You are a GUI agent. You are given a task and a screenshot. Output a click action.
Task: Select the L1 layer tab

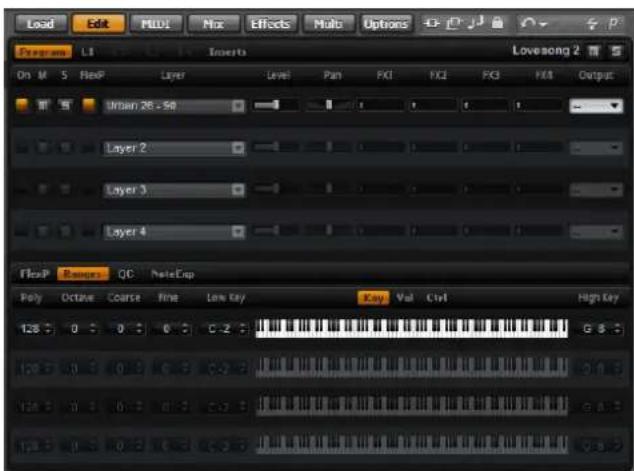(x=87, y=52)
